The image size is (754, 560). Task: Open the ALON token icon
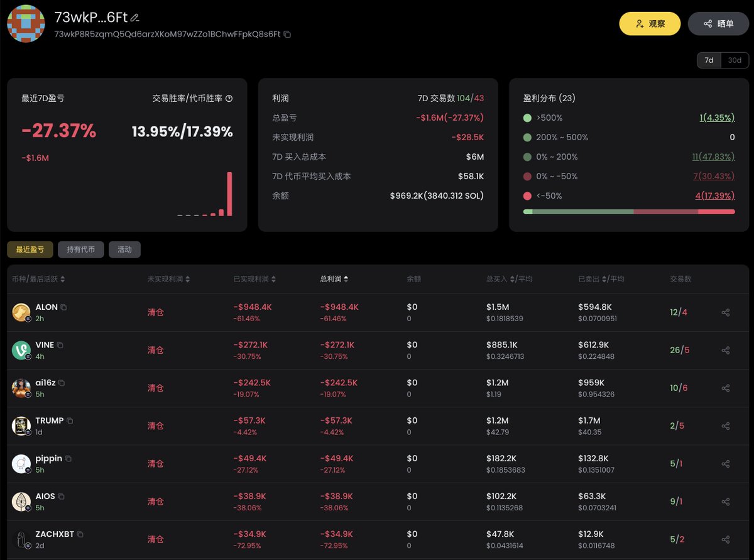[21, 312]
